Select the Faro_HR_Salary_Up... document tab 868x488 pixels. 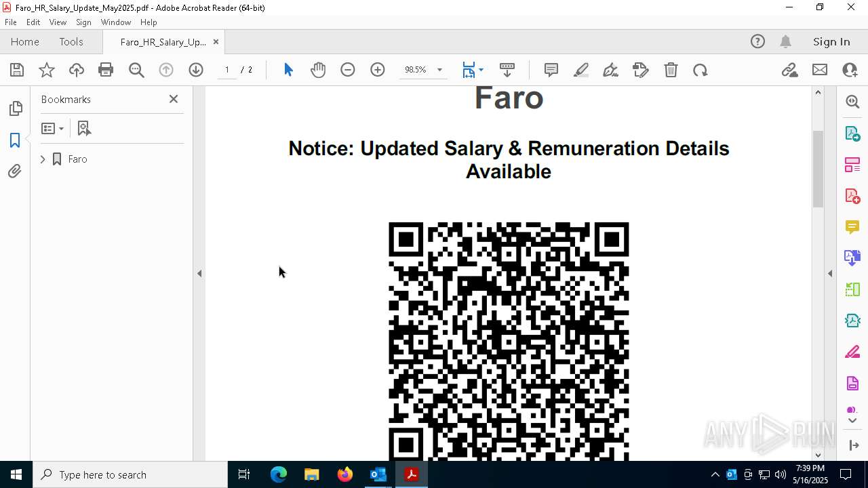click(x=163, y=42)
